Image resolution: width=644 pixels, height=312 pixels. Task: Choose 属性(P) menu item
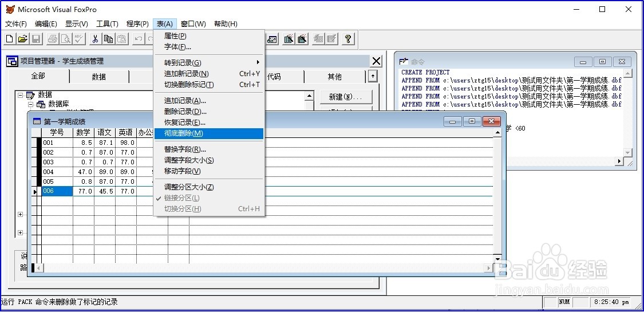209,36
